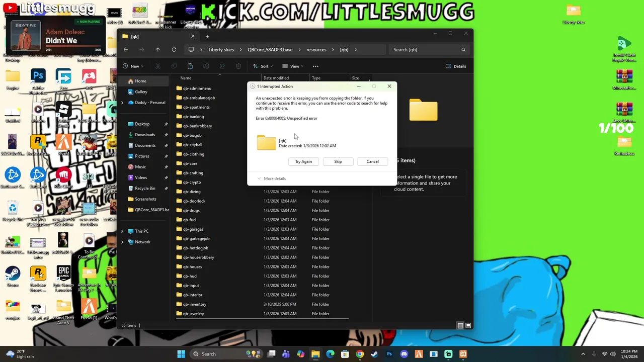
Task: Open Discord from the taskbar
Action: click(x=404, y=354)
